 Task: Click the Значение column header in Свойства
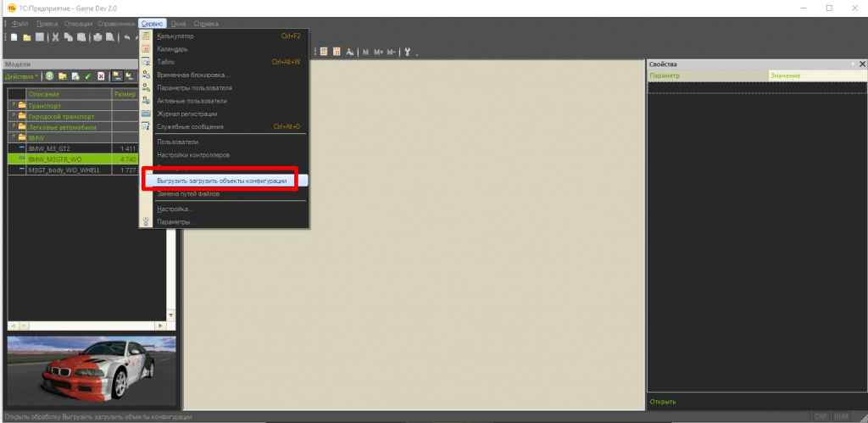click(818, 75)
